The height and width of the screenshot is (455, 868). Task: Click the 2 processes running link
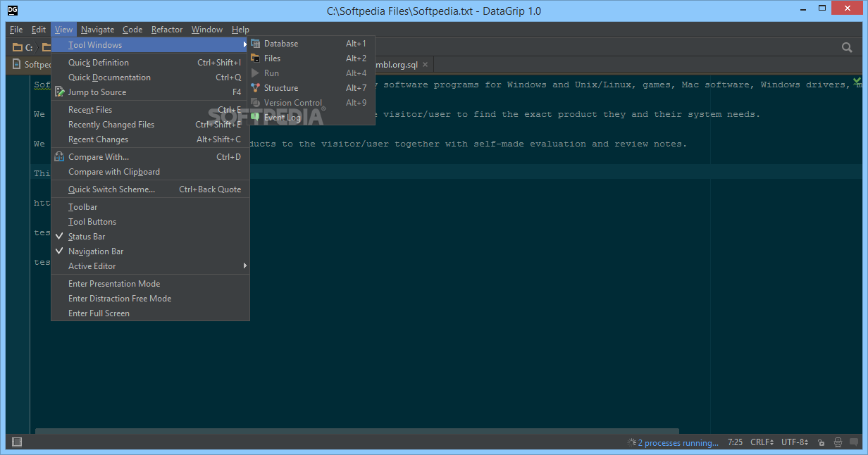click(x=678, y=443)
